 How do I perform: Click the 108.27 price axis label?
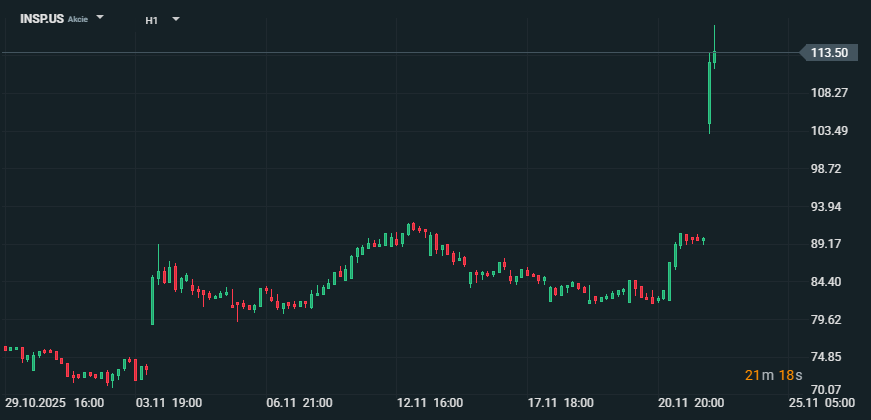pyautogui.click(x=830, y=93)
